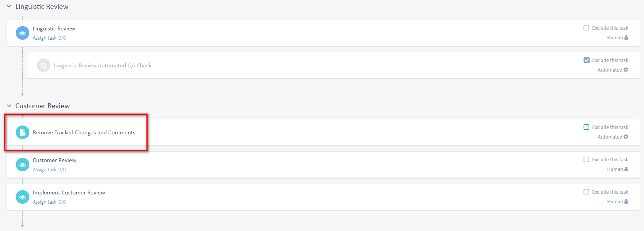Viewport: 644px width, 231px height.
Task: Click the gear icon beside Automated for QA Check
Action: click(626, 70)
